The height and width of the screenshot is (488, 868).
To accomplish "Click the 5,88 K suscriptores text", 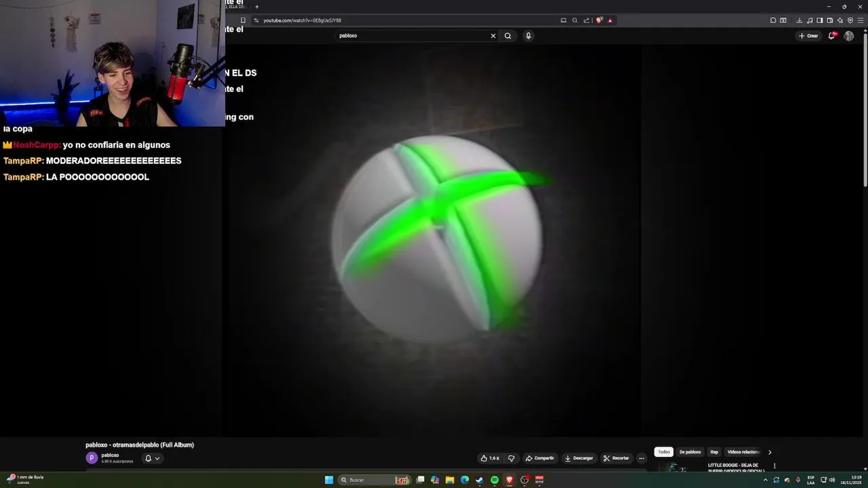I will click(x=117, y=462).
